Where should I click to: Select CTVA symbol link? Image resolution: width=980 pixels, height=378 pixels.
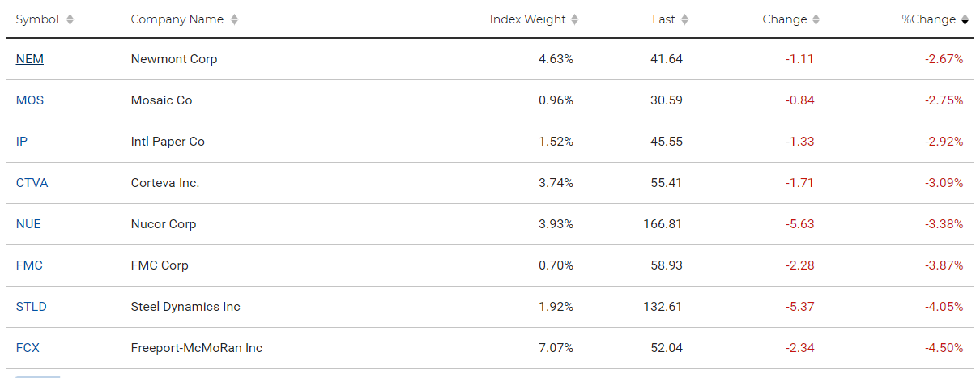pos(32,183)
